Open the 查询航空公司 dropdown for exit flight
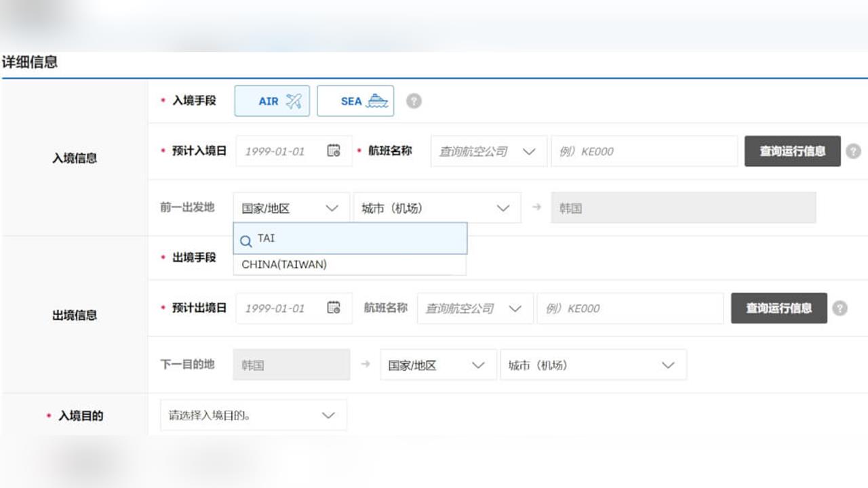This screenshot has height=488, width=868. tap(475, 308)
